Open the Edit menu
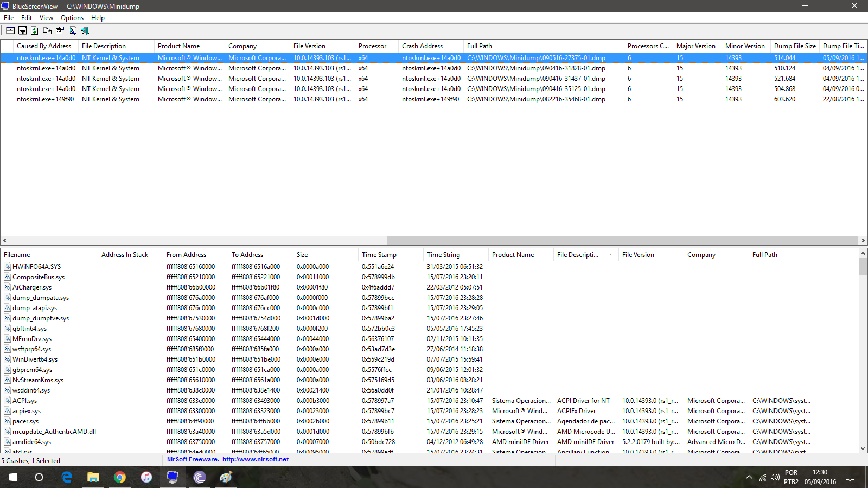868x488 pixels. coord(27,18)
